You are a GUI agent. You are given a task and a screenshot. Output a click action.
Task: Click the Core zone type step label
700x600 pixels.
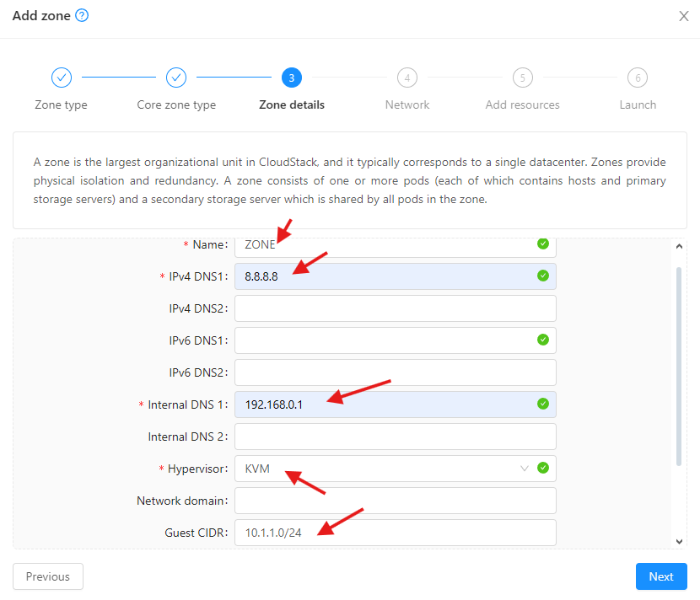[x=176, y=104]
